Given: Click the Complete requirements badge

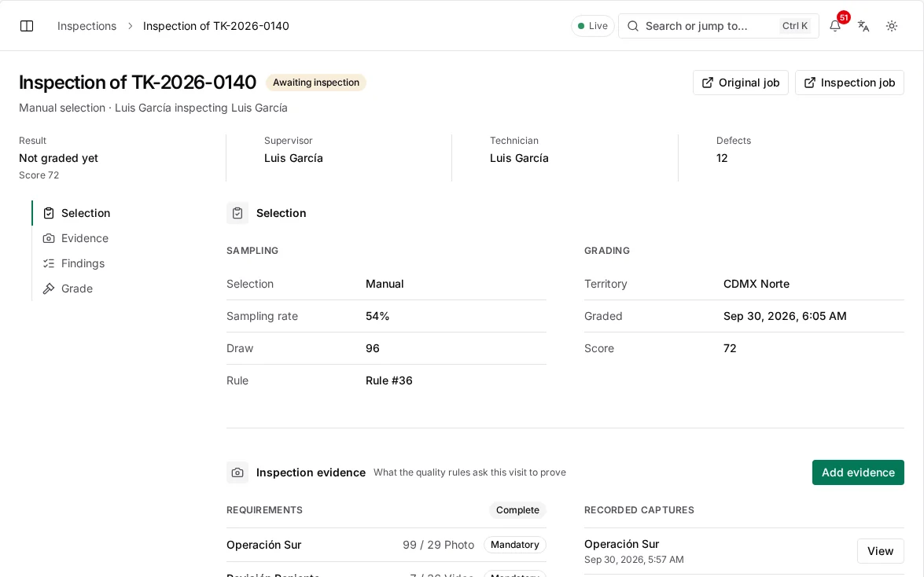Looking at the screenshot, I should [517, 510].
